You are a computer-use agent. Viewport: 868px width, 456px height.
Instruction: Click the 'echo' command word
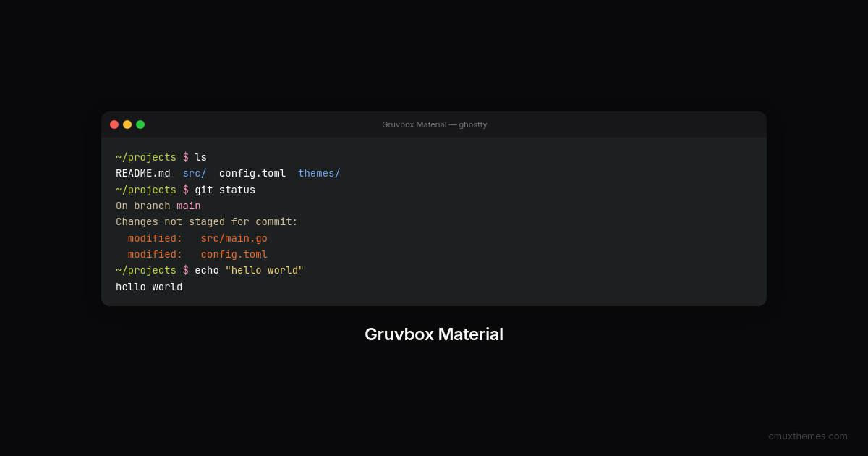pyautogui.click(x=207, y=271)
